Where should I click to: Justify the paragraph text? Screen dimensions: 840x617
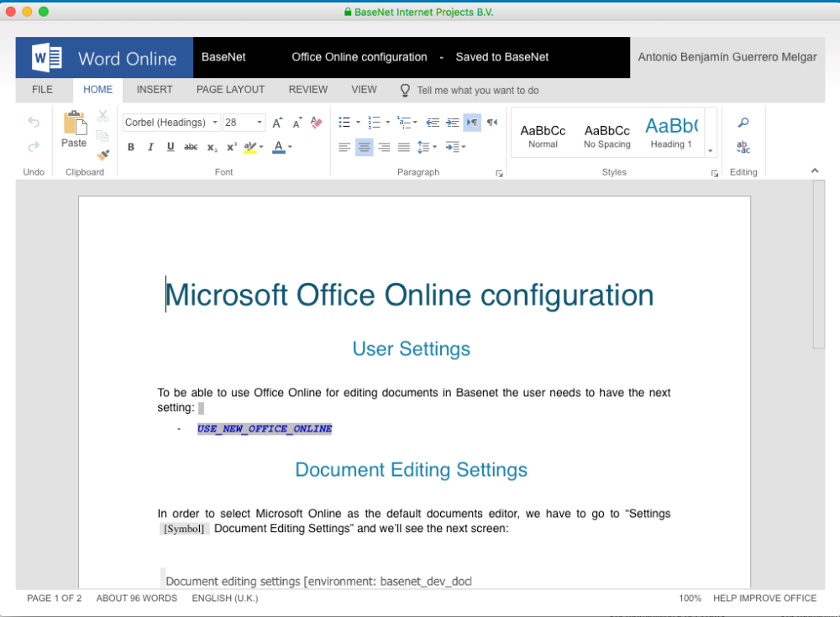(404, 147)
